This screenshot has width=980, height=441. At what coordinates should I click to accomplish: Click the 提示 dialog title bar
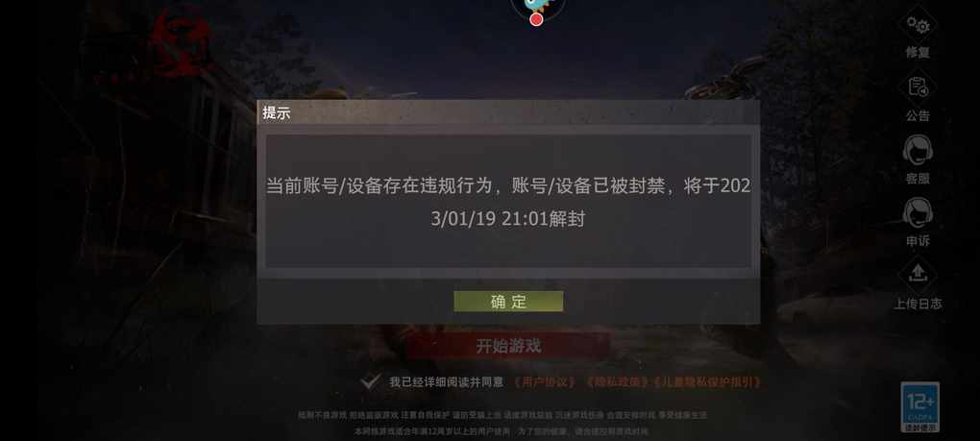[508, 113]
